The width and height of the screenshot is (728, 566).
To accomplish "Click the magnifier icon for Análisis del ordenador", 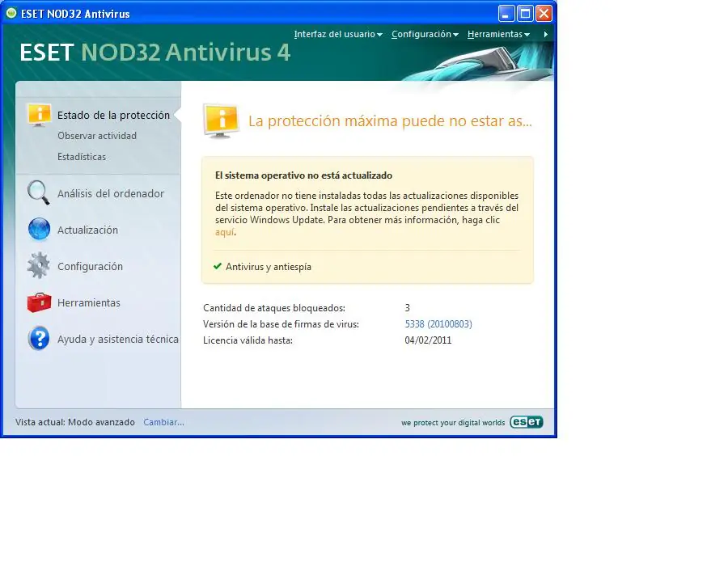I will coord(39,192).
